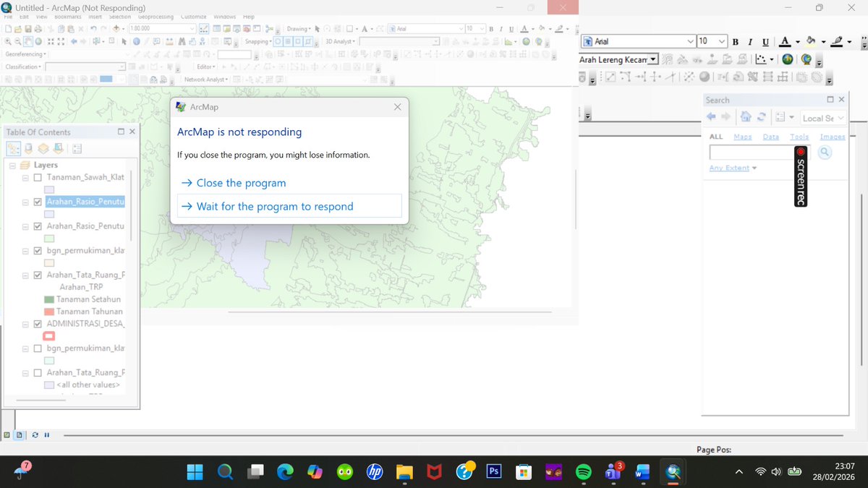Collapse the checked Arahan_Tata_Ruang_F layer node
Screen dimensions: 868x488
pos(26,275)
